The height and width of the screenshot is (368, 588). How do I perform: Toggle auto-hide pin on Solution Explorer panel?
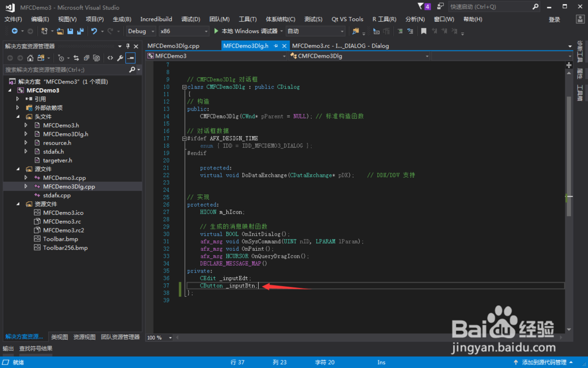pyautogui.click(x=128, y=46)
